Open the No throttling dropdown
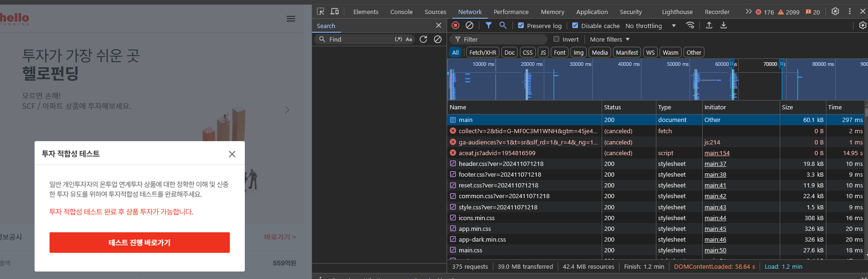Image resolution: width=868 pixels, height=279 pixels. click(x=651, y=26)
